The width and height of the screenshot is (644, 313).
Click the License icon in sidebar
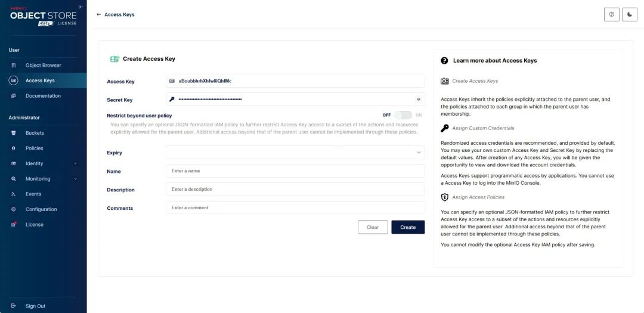14,224
